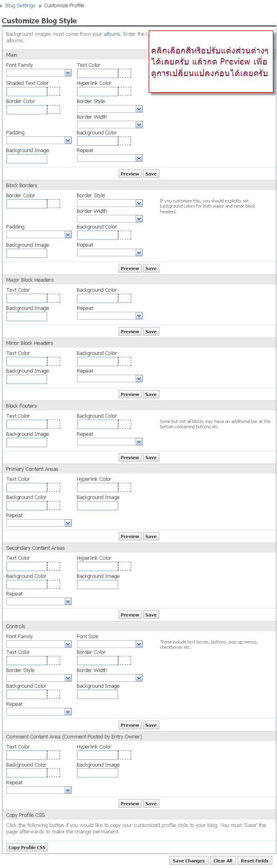Image resolution: width=277 pixels, height=868 pixels.
Task: Click Save button in Block Borders section
Action: pos(151,268)
